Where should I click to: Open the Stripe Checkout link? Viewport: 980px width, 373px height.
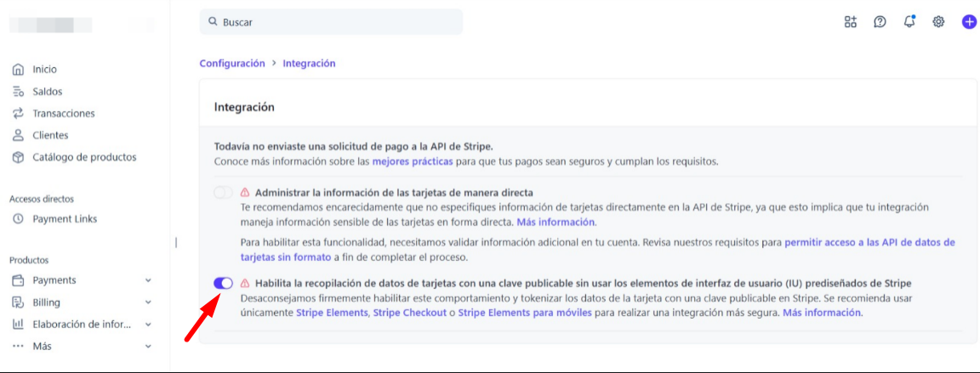pyautogui.click(x=410, y=314)
